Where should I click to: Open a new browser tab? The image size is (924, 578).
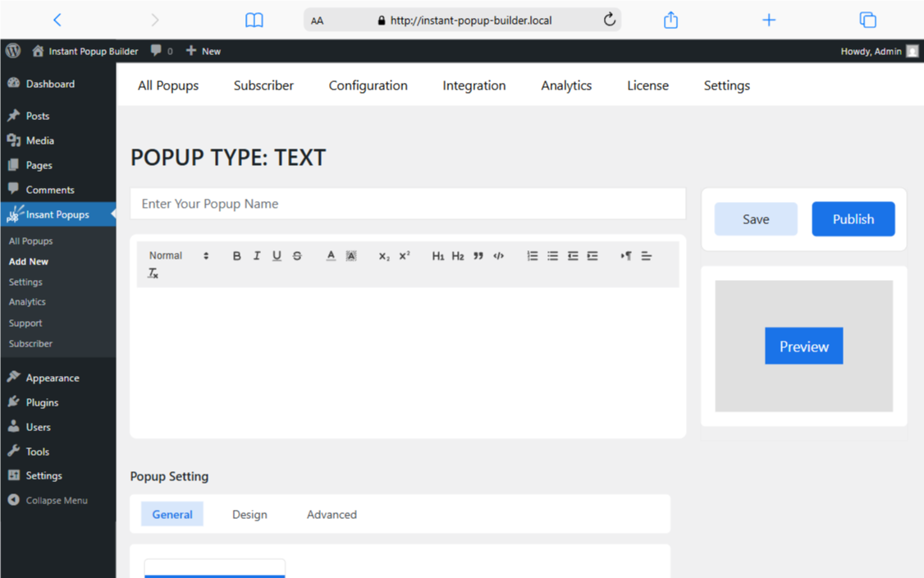(768, 20)
